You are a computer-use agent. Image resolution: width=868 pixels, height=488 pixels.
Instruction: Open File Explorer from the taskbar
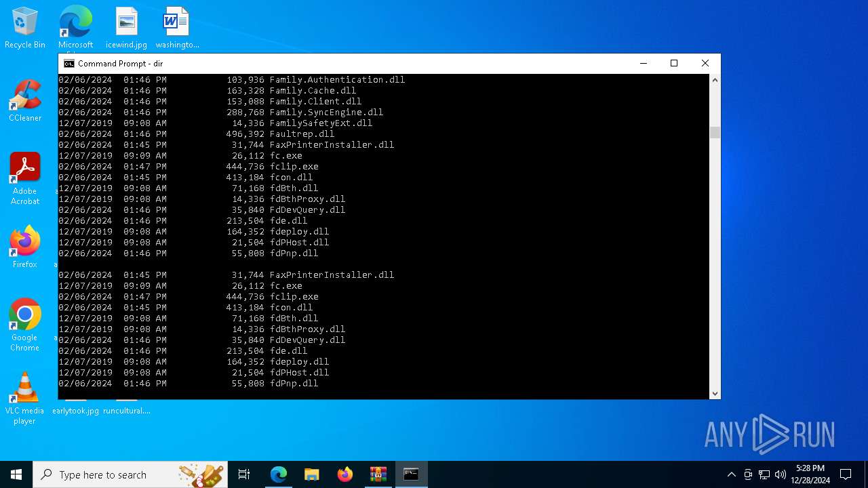(311, 474)
